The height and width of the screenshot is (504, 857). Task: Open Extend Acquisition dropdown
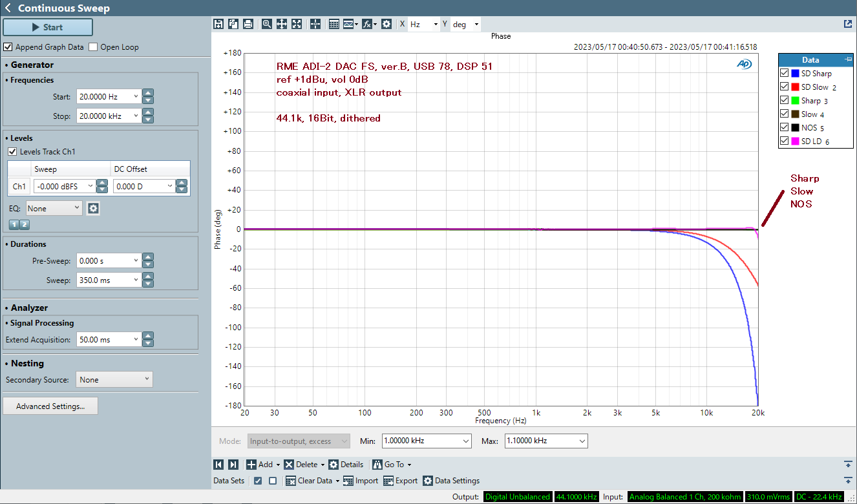[x=135, y=339]
